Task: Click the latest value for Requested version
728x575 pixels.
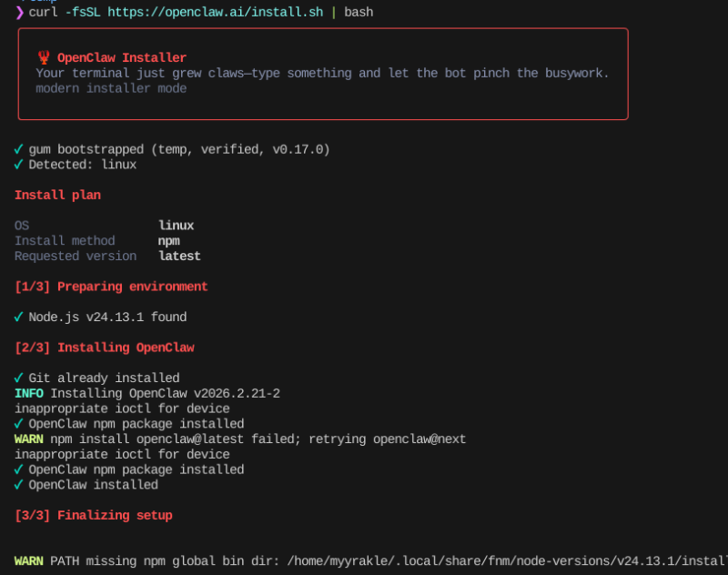Action: [x=179, y=256]
